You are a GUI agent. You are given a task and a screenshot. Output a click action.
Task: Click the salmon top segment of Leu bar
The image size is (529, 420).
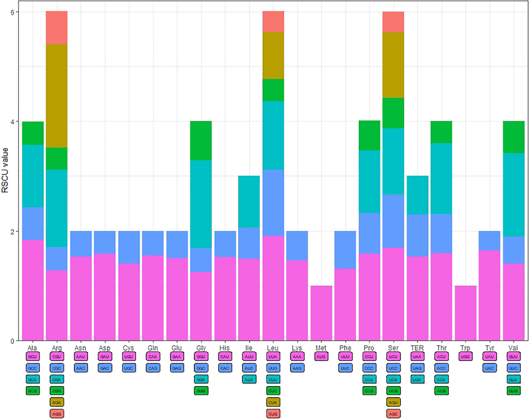(273, 22)
